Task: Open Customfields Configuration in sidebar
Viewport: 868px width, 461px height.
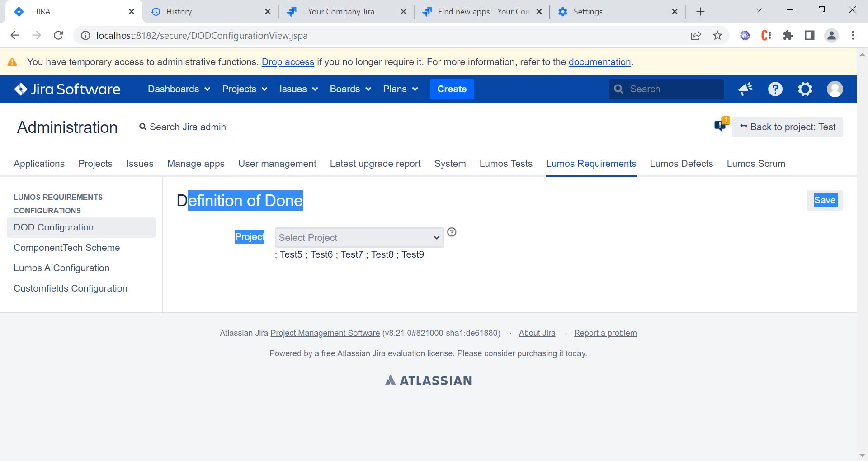Action: (71, 288)
